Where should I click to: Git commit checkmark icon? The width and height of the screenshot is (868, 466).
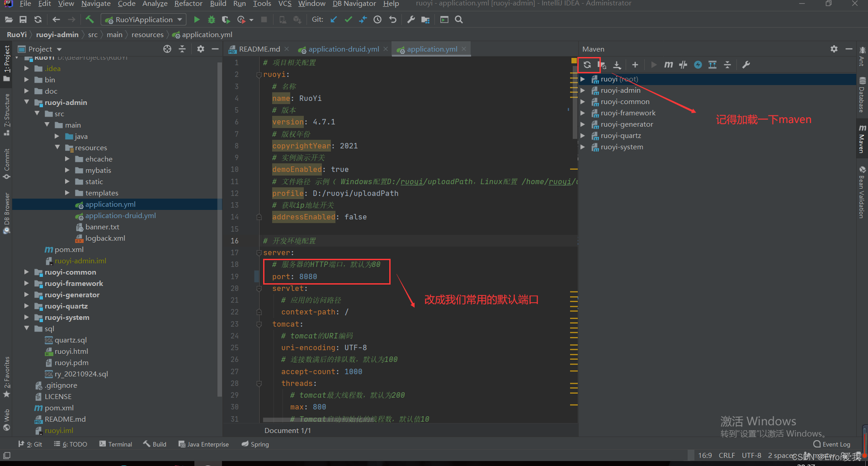[x=348, y=19]
